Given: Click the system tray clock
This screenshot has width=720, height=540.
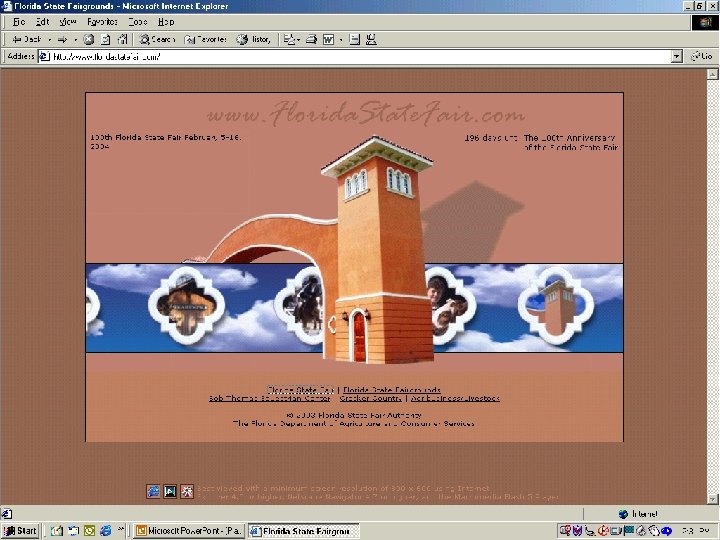Looking at the screenshot, I should click(698, 531).
